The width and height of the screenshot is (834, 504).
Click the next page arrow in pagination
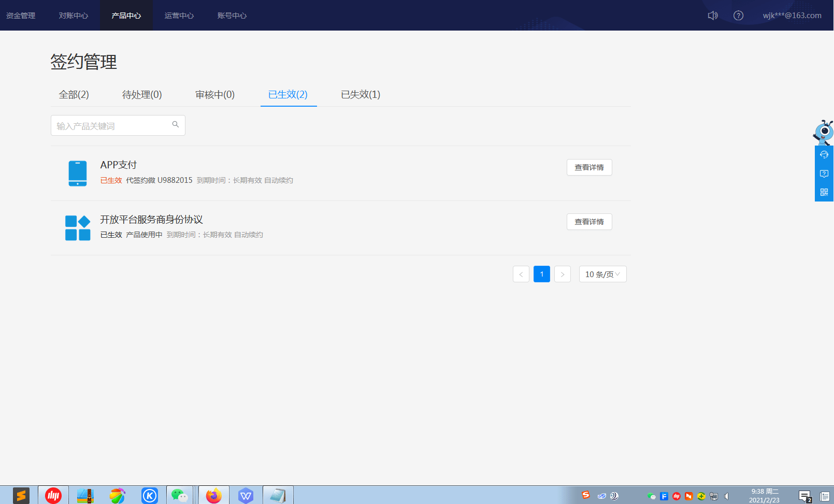[563, 274]
